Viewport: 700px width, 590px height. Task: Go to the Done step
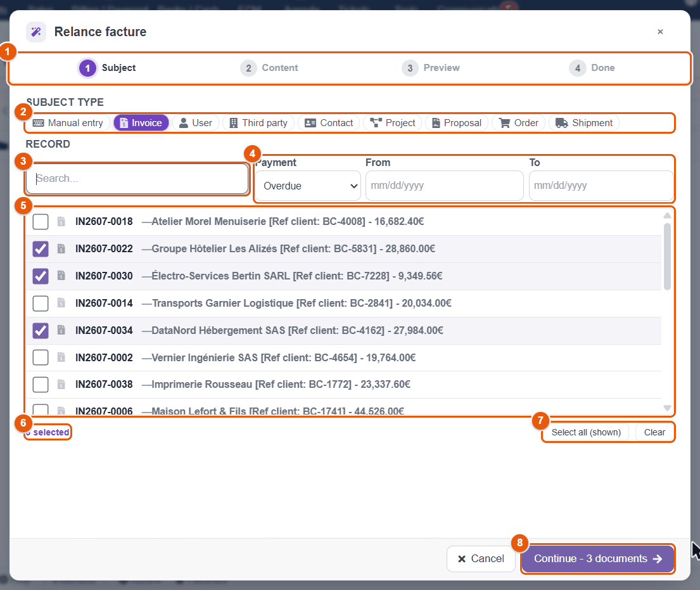(592, 68)
